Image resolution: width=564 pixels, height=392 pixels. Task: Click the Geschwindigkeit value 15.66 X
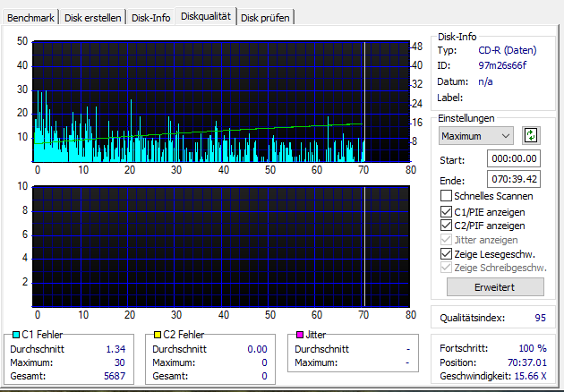[x=530, y=376]
